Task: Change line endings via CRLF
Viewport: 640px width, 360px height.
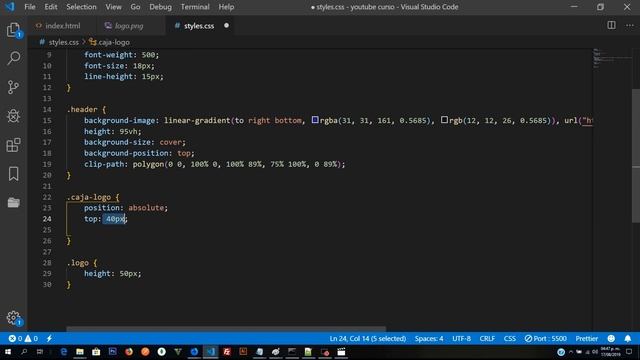Action: [487, 338]
